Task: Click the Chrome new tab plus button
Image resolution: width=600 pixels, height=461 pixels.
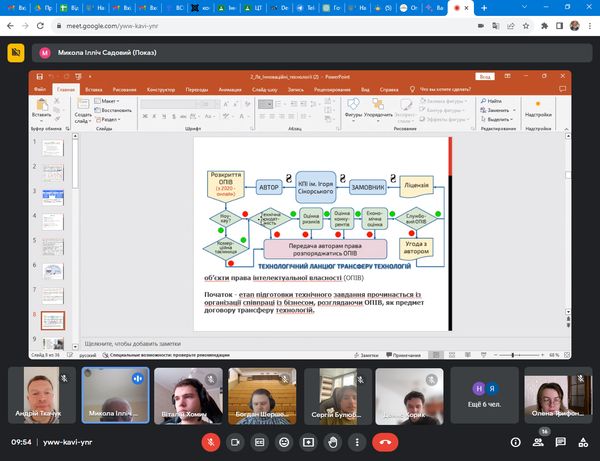Action: (484, 7)
